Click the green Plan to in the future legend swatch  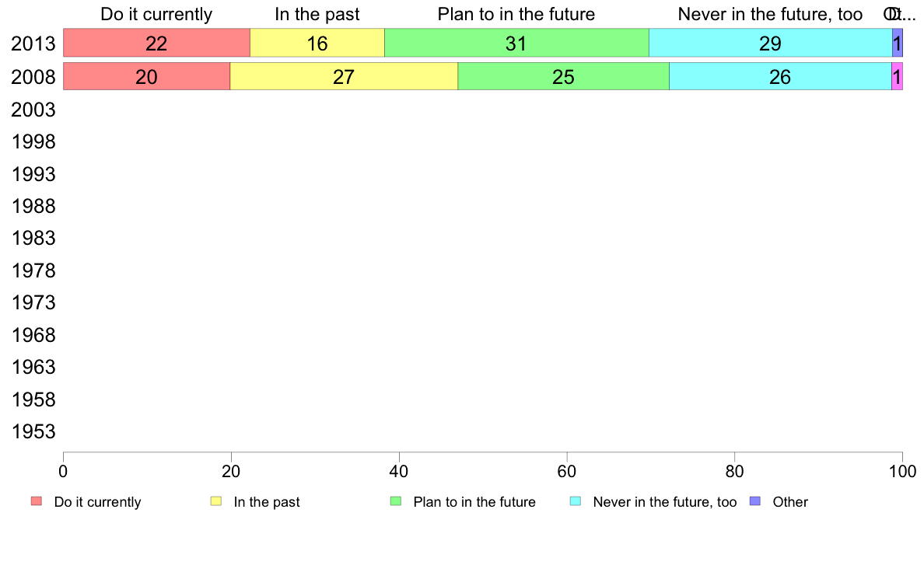396,501
